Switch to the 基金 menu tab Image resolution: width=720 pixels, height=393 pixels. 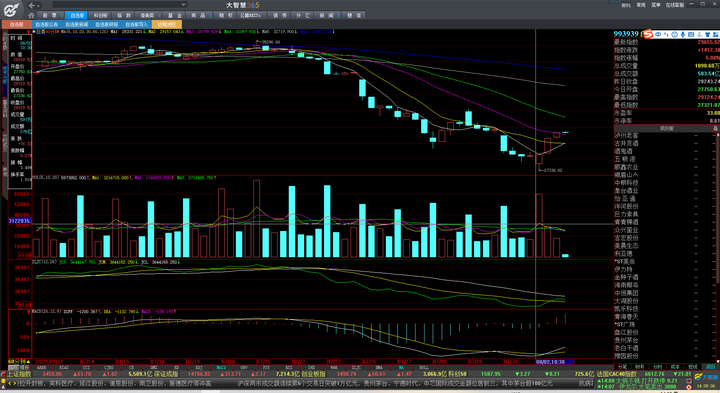(x=174, y=15)
